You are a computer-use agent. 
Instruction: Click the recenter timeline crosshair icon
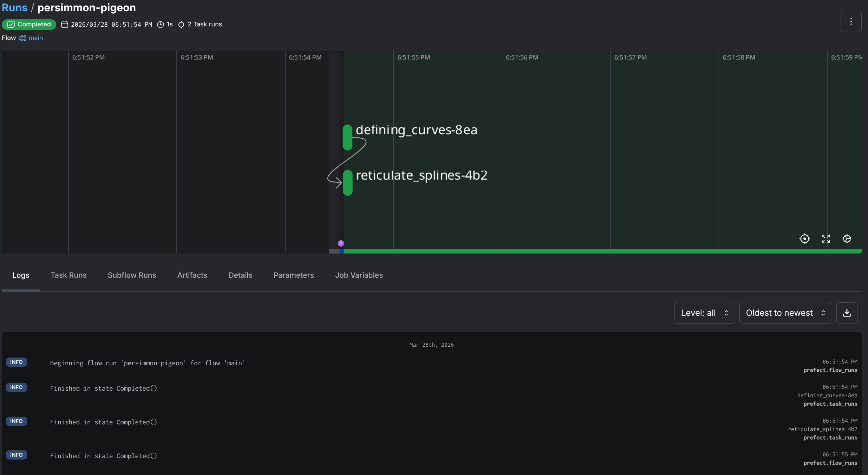coord(804,239)
